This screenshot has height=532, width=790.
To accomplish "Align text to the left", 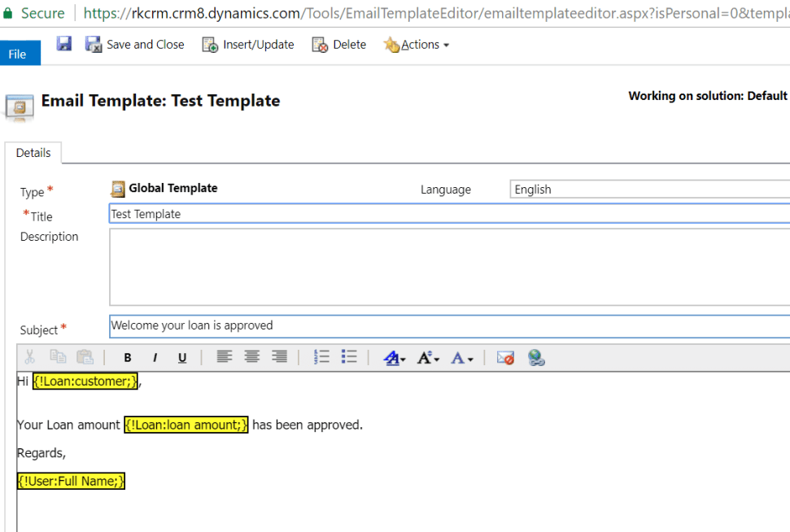I will click(x=224, y=357).
